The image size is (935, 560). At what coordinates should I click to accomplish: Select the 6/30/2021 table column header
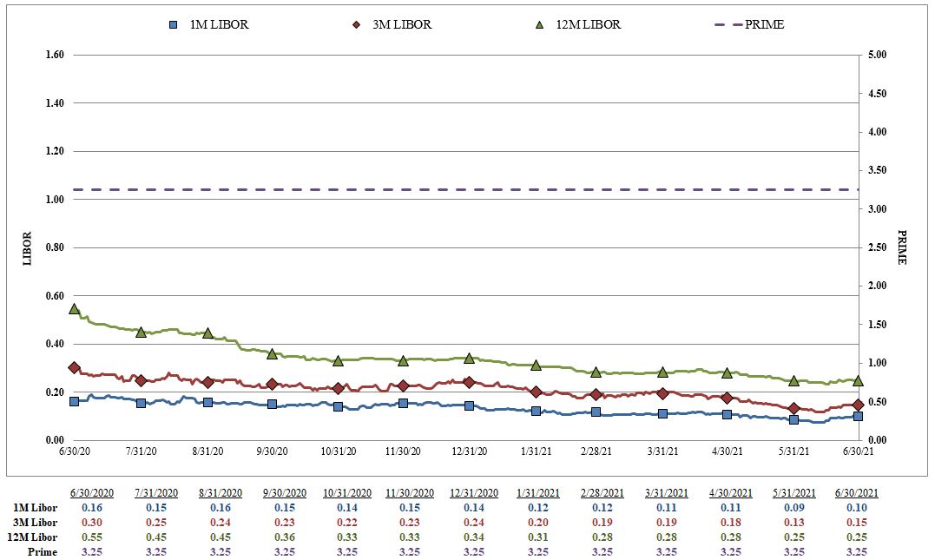858,492
